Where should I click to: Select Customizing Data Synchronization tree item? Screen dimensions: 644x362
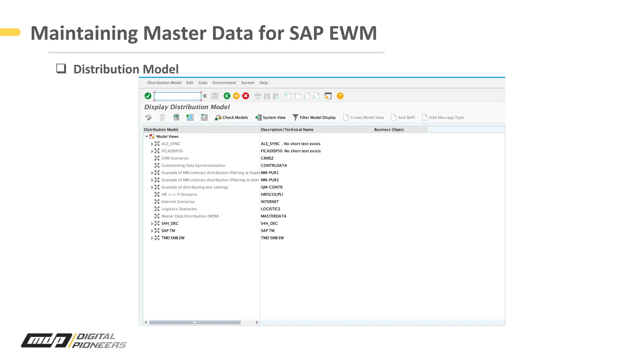click(193, 165)
